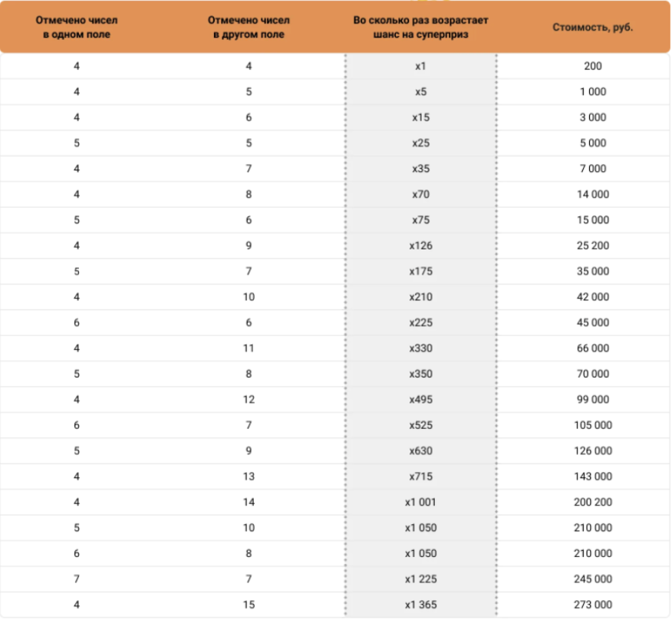Select the x15 multiplier cell

click(x=420, y=117)
